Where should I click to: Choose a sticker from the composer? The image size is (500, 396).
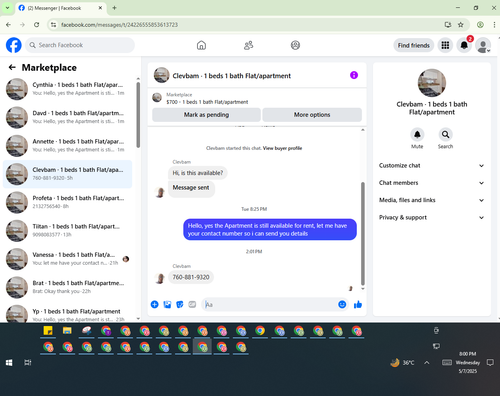pos(180,304)
